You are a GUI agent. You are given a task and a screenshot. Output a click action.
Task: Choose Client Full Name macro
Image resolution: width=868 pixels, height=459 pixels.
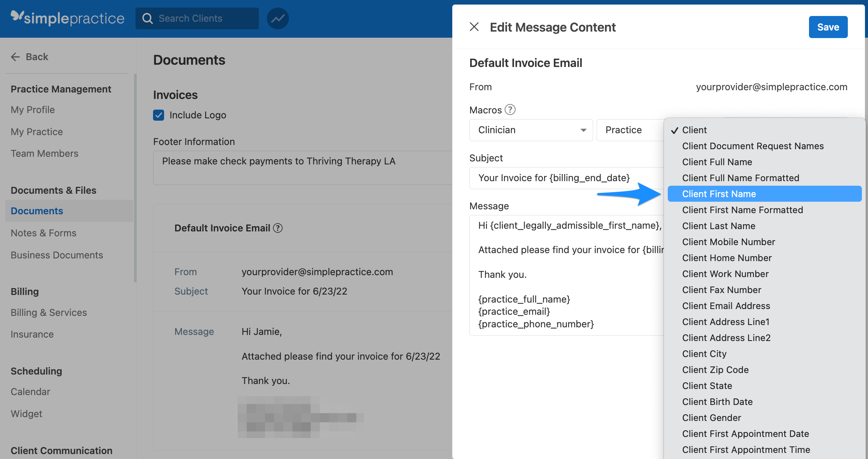pos(764,162)
